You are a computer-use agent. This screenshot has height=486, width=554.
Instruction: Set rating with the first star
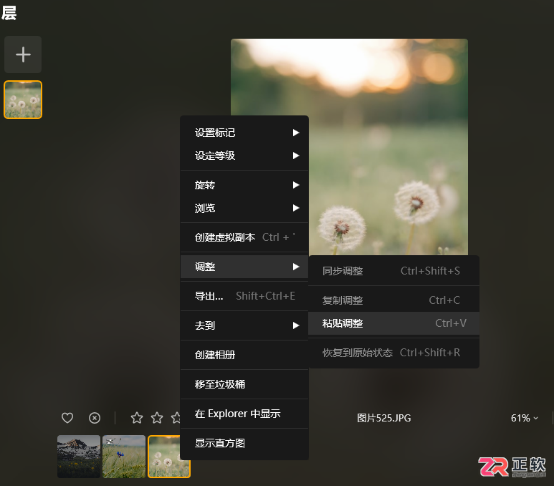[x=137, y=418]
